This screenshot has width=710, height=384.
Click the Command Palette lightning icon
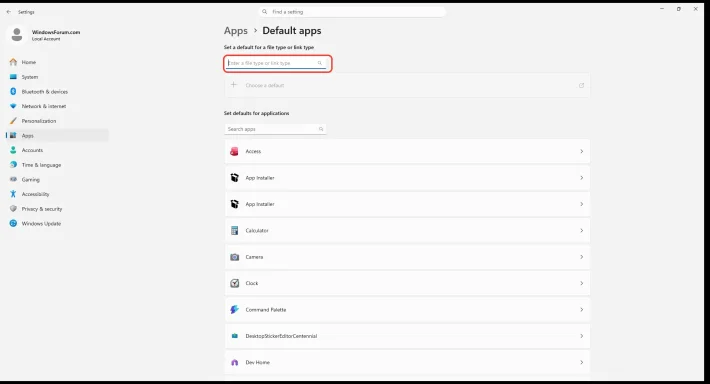tap(234, 310)
